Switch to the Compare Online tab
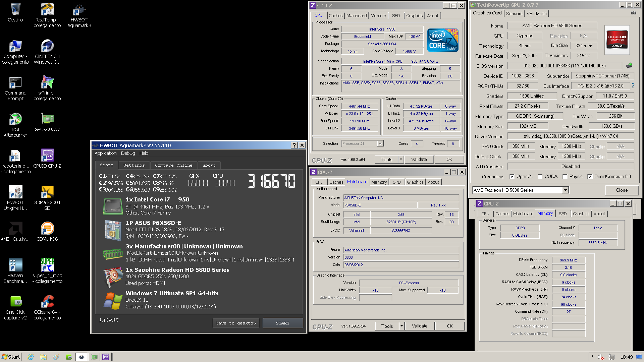Image resolution: width=644 pixels, height=362 pixels. 174,165
